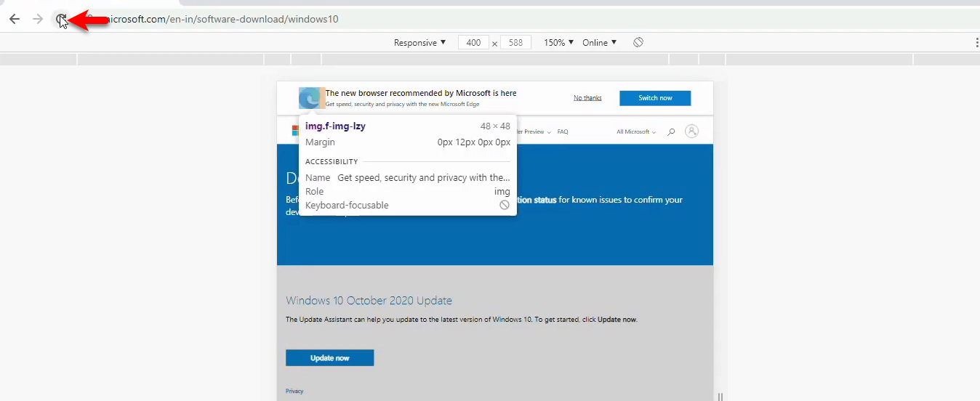980x401 pixels.
Task: Click the No thanks link
Action: 587,98
